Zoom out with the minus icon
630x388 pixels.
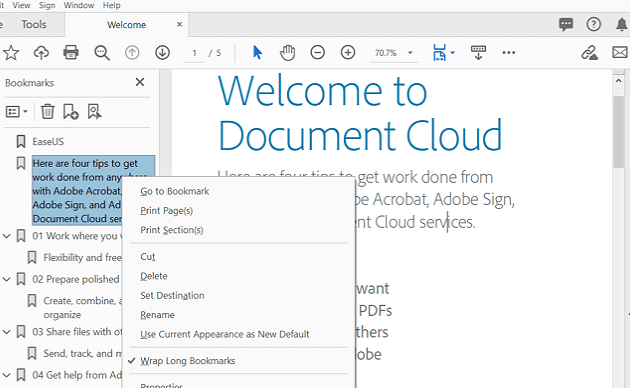pos(317,53)
